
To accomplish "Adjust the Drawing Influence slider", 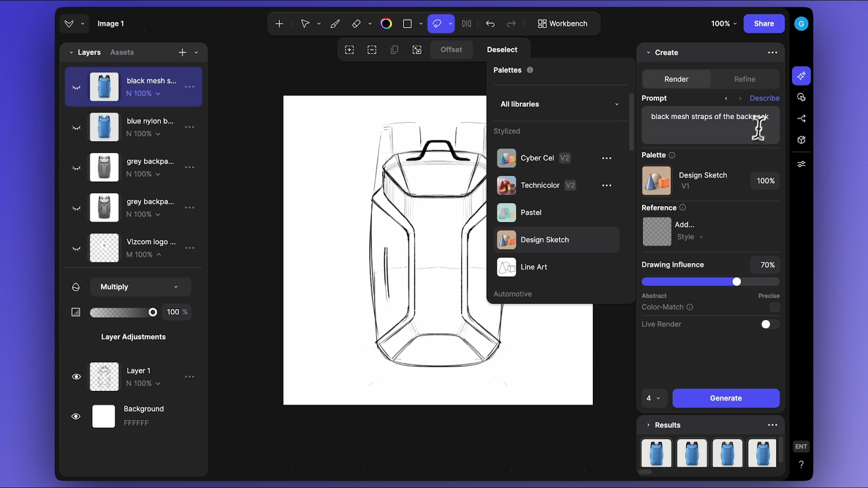I will click(x=737, y=281).
